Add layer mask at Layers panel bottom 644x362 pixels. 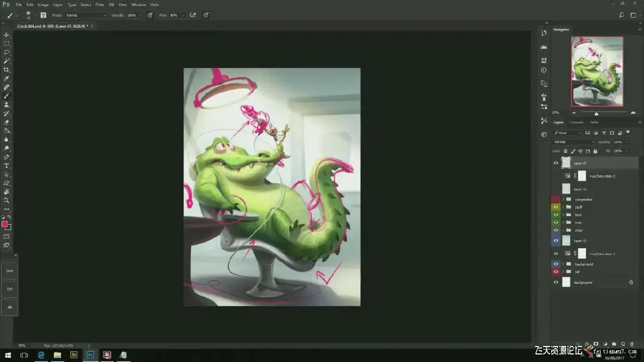(596, 344)
